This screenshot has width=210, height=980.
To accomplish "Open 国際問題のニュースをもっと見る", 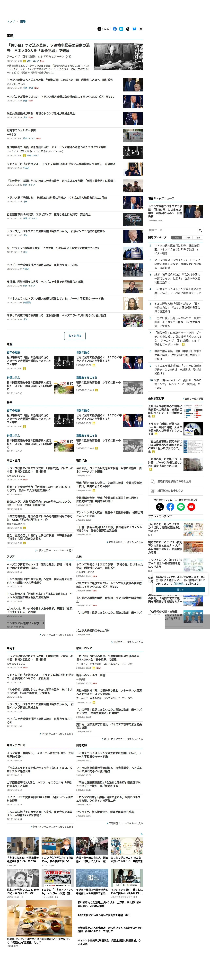I will click(x=125, y=823).
